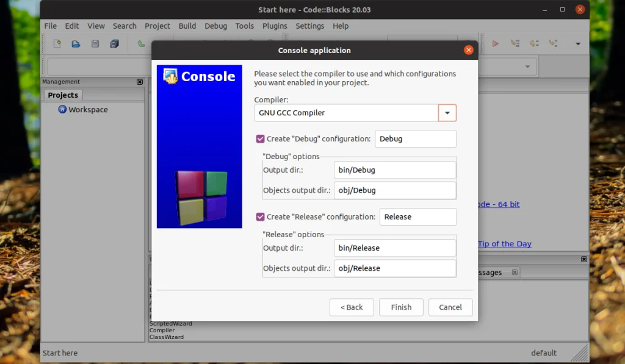Image resolution: width=625 pixels, height=364 pixels.
Task: Click the save-all files toolbar icon
Action: [x=114, y=43]
